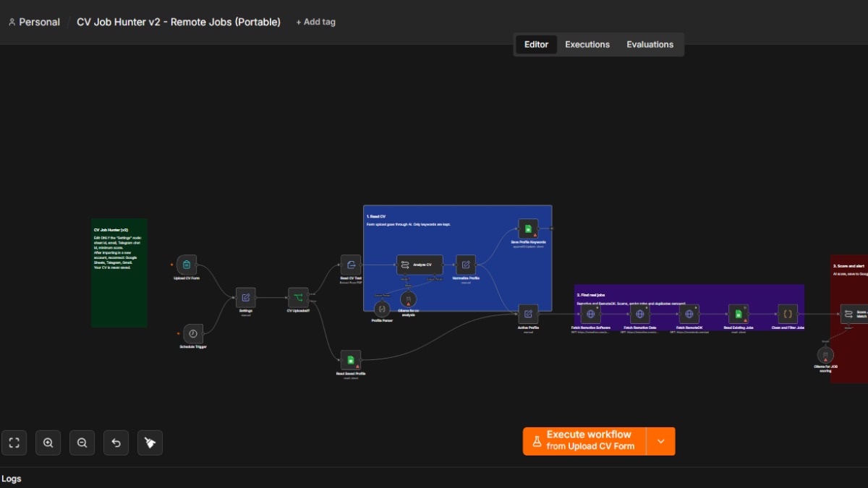
Task: Click the Read Saved Profile warning triangle
Action: [357, 367]
